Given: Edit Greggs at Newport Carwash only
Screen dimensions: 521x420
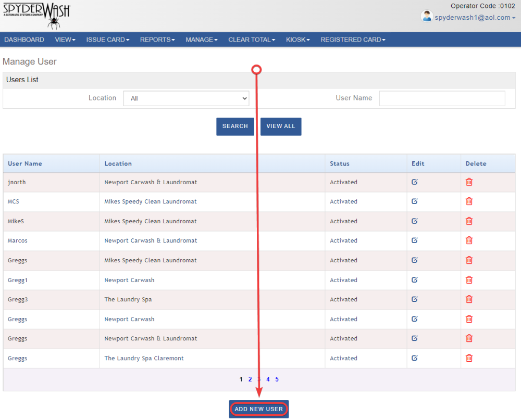Looking at the screenshot, I should [x=414, y=319].
